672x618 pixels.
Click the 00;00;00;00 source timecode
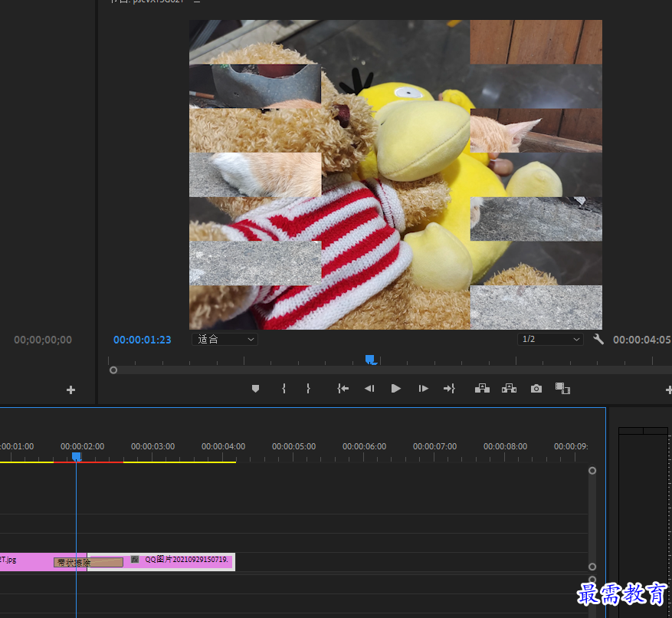coord(43,340)
